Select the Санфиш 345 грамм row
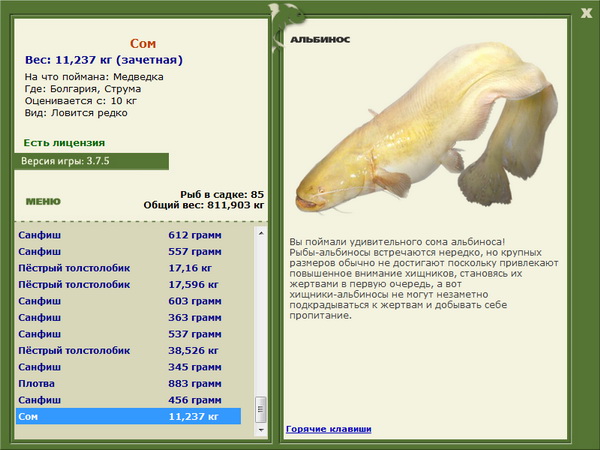 129,367
